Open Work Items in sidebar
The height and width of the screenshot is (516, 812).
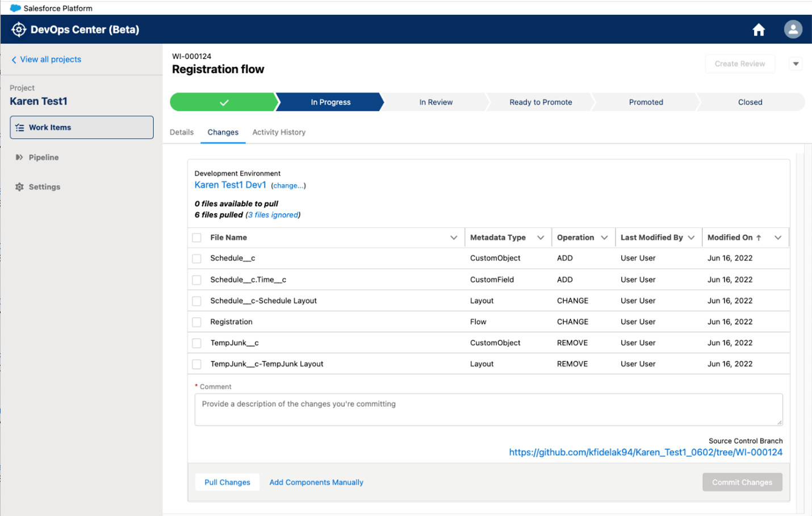[x=82, y=127]
